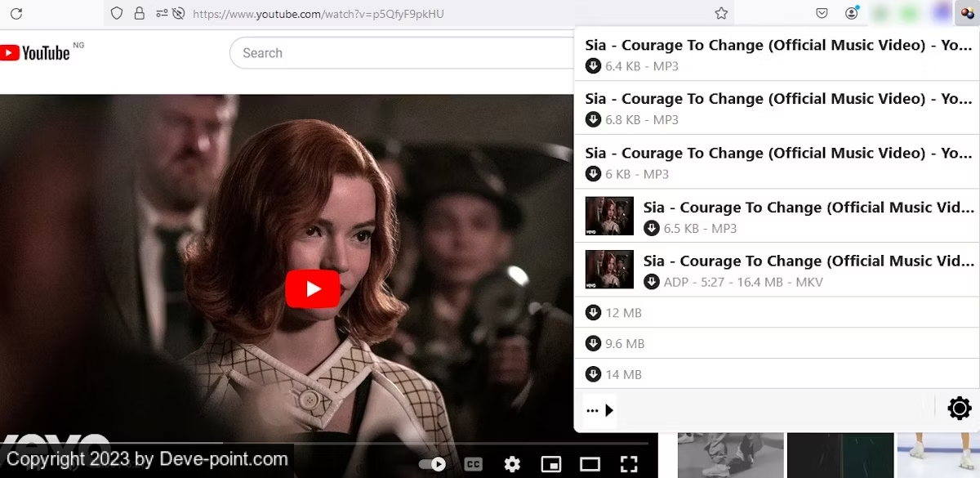Click the Sia title above 6.5 KB - MP3

tap(808, 208)
